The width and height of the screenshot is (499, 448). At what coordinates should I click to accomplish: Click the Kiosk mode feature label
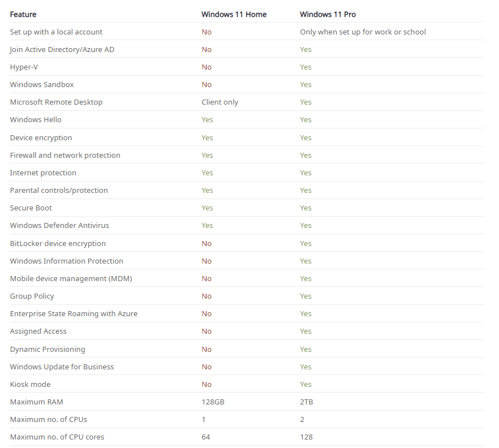tap(30, 385)
